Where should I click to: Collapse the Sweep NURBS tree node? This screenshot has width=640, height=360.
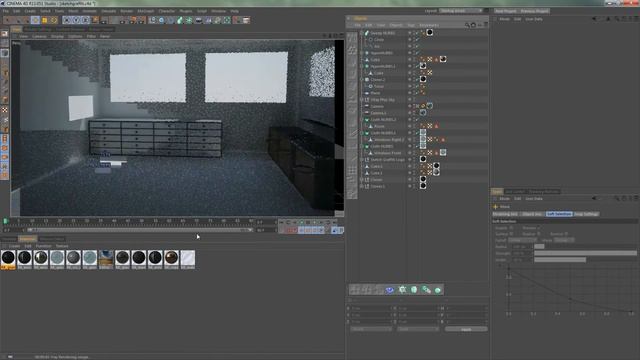[x=362, y=33]
